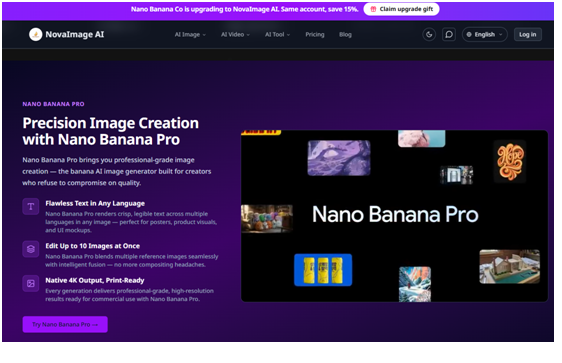The image size is (562, 363).
Task: Click the snowy mountain thumbnail
Action: click(415, 284)
